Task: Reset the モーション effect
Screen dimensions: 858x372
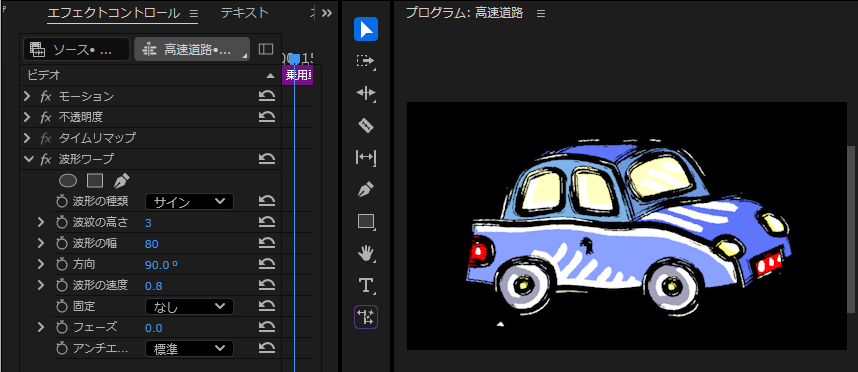Action: 266,97
